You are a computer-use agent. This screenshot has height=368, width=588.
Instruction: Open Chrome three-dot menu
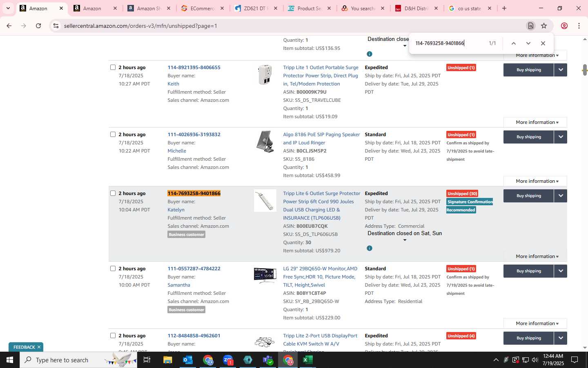tap(579, 26)
